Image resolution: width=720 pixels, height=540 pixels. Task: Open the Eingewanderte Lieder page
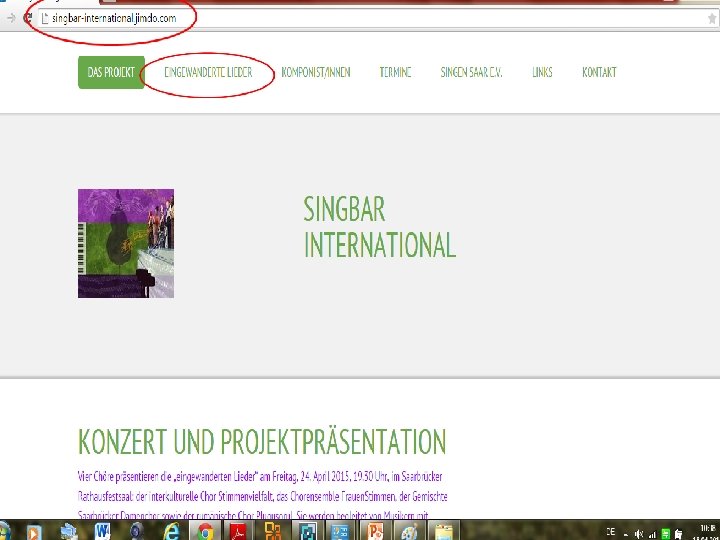tap(208, 72)
